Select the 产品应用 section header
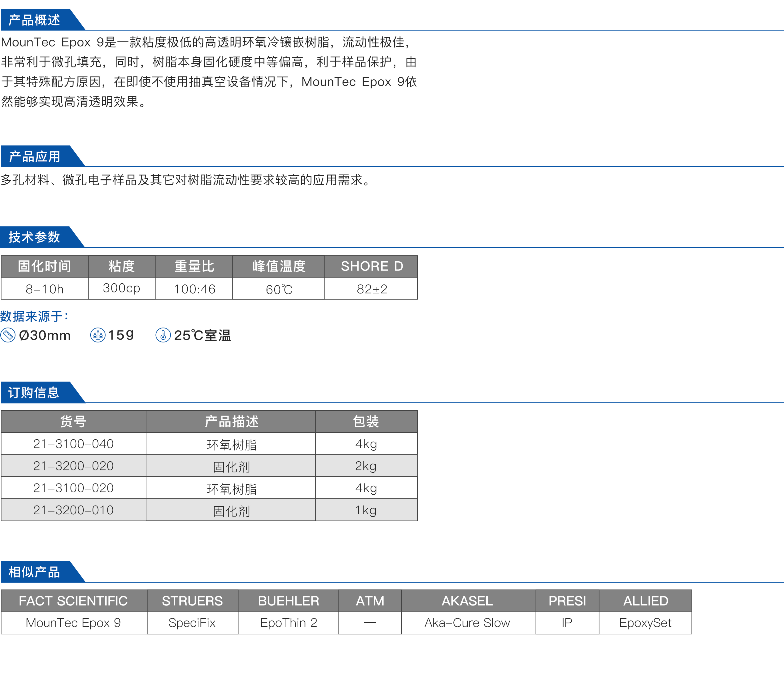Screen dimensions: 784x678 [x=35, y=157]
